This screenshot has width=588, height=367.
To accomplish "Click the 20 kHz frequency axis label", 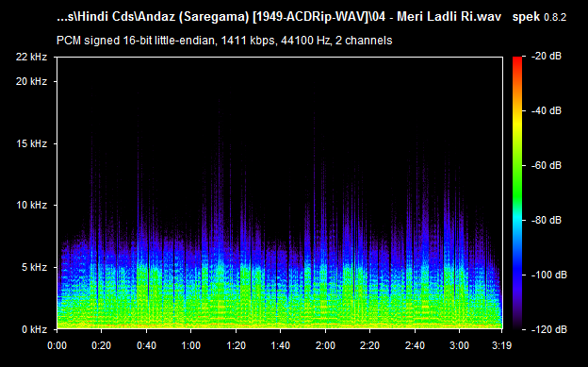I will 31,81.
